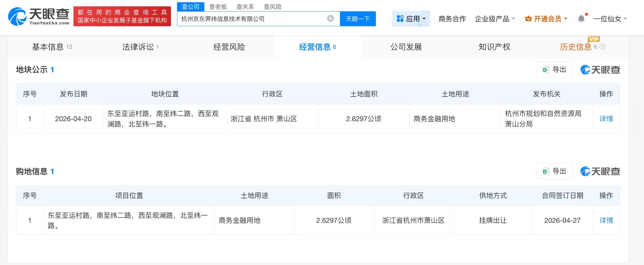This screenshot has height=265, width=644.
Task: Click the 2026-04-27 contract date cell
Action: click(563, 221)
